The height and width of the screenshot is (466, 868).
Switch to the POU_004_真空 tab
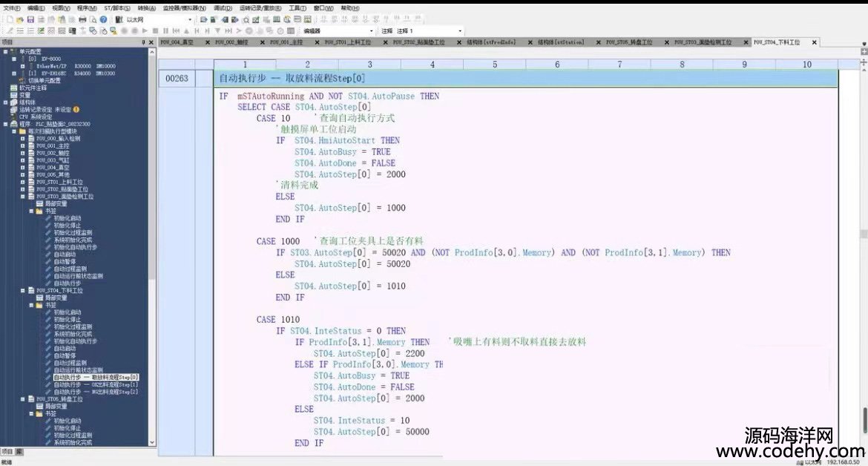tap(177, 42)
